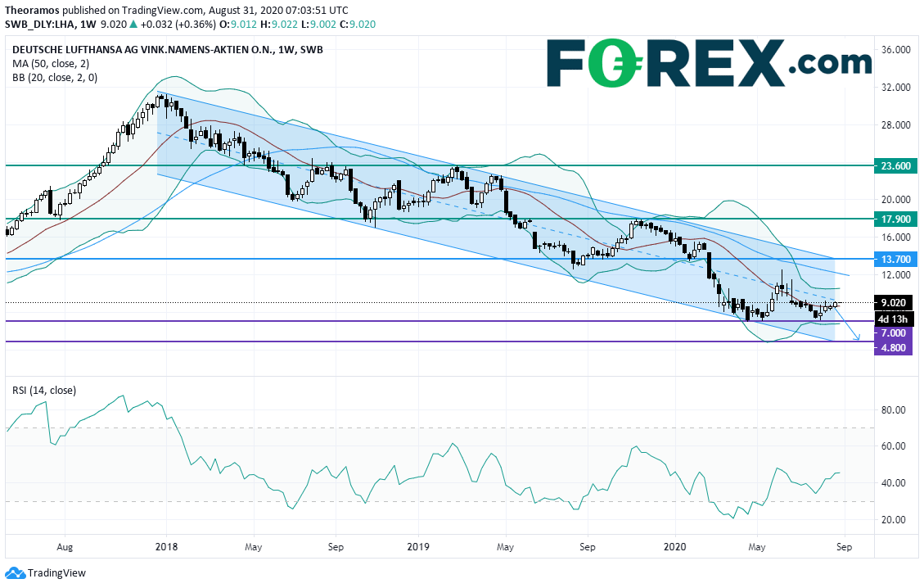Click the 2019 time axis label
The image size is (924, 588).
click(418, 547)
